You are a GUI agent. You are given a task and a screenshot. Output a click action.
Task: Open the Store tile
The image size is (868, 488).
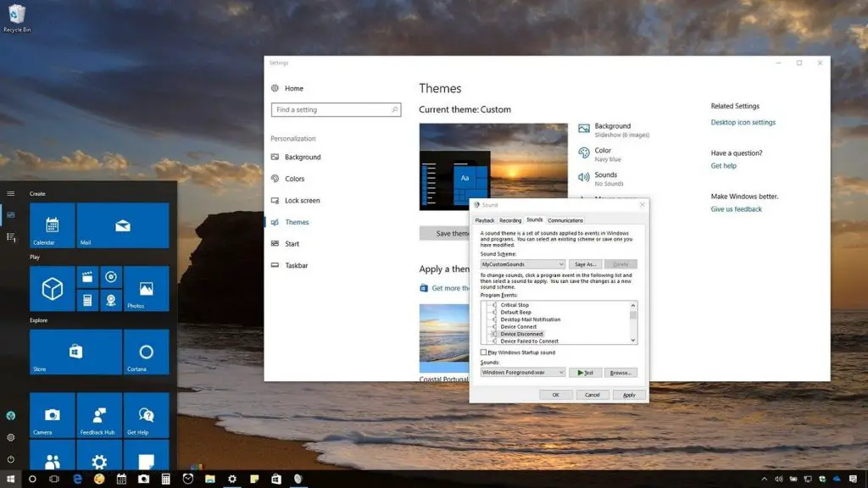75,352
